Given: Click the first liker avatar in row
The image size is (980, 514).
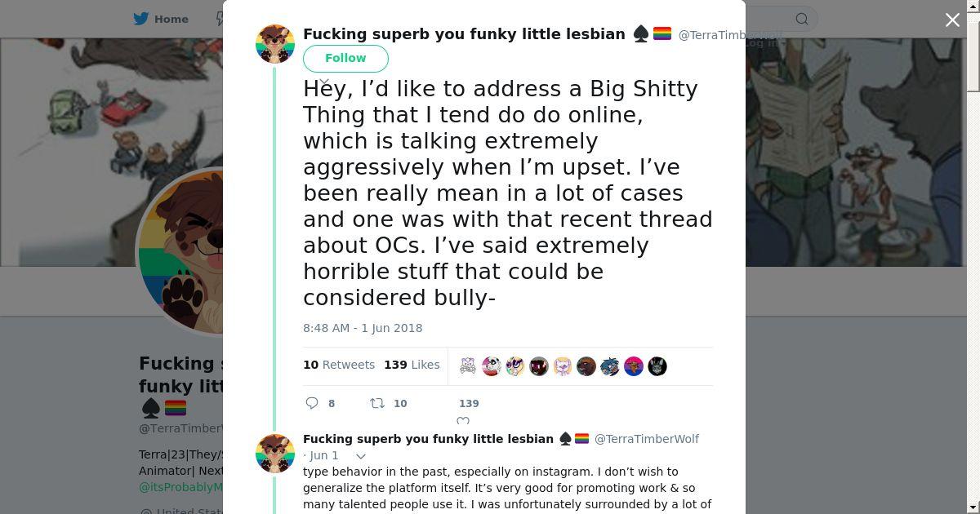Looking at the screenshot, I should pos(468,366).
